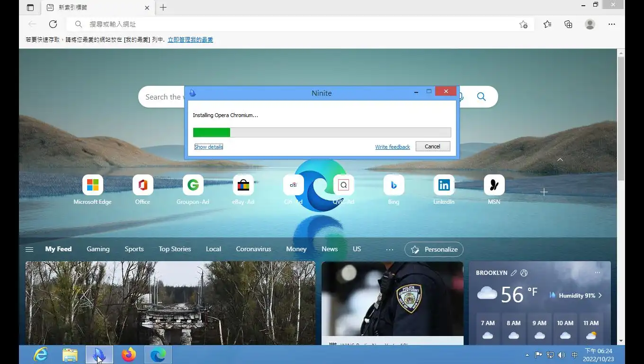Open the tab actions menu icon
The height and width of the screenshot is (364, 644).
(30, 8)
